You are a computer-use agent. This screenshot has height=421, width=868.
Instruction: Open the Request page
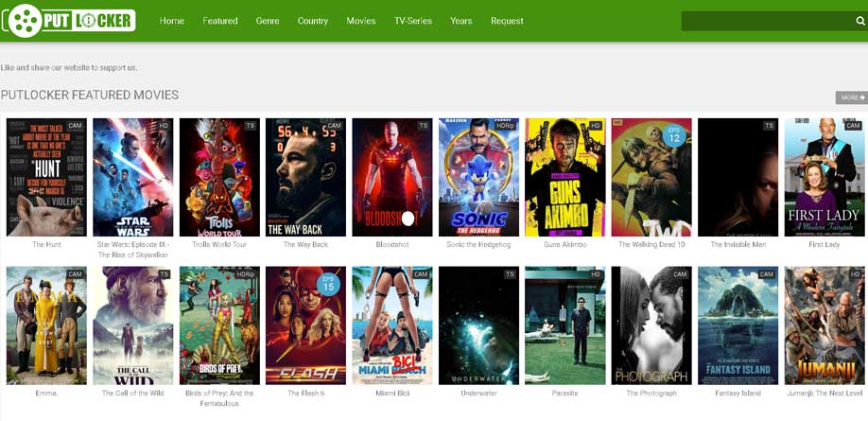tap(507, 21)
